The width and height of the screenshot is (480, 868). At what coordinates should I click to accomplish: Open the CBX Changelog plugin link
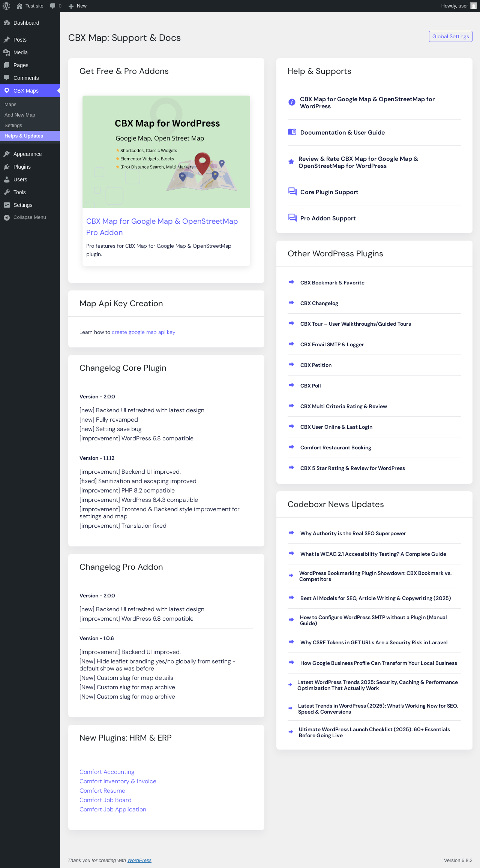319,303
